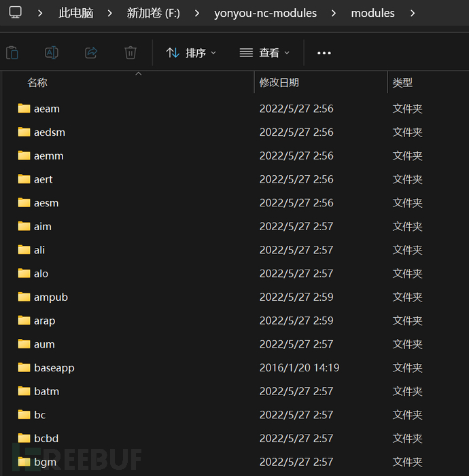The width and height of the screenshot is (469, 476).
Task: Click the aeam folder icon
Action: click(24, 109)
